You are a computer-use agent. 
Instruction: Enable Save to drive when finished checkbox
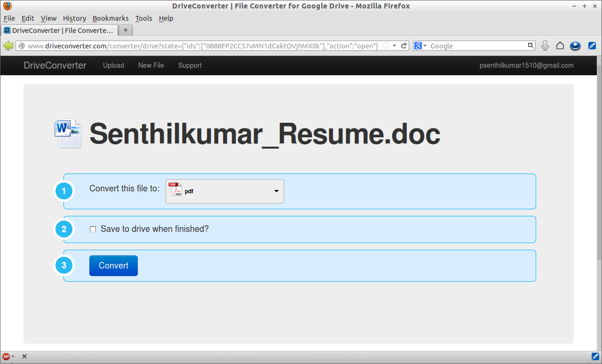point(93,229)
